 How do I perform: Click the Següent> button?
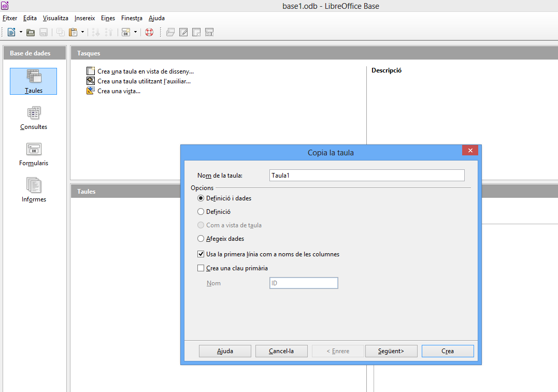click(391, 351)
